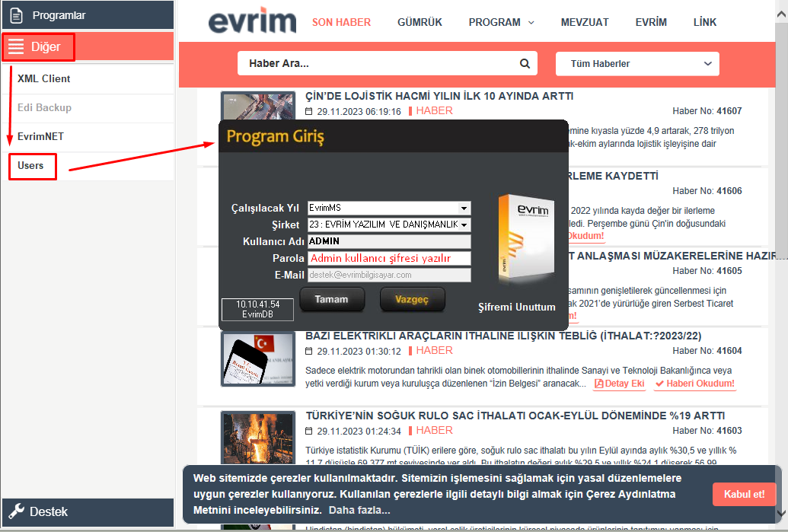
Task: Click the Program Giriş dialog title
Action: point(276,137)
